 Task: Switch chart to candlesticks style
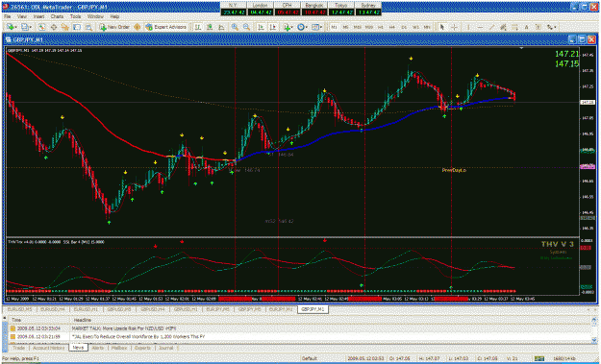[x=210, y=27]
